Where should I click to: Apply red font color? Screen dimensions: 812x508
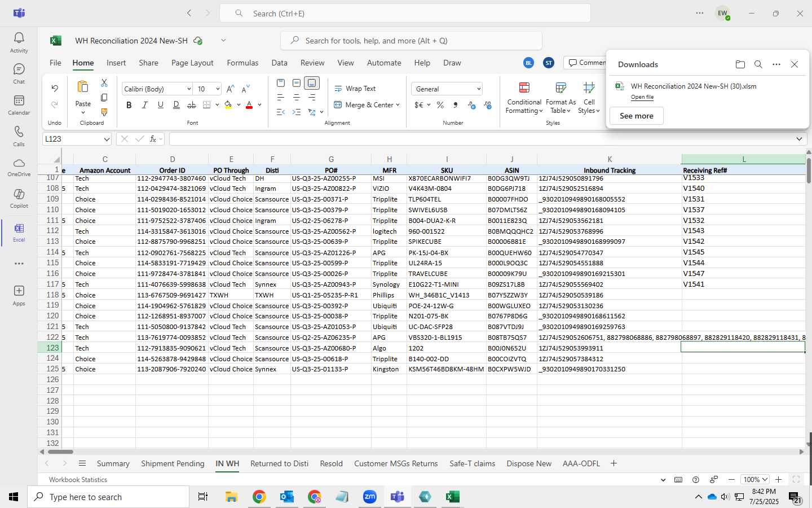click(249, 105)
